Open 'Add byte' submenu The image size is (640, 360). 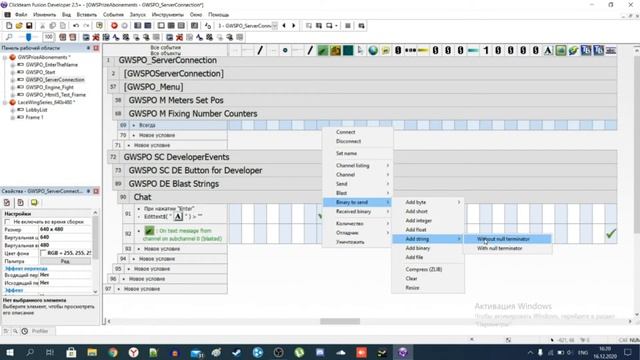(x=428, y=202)
